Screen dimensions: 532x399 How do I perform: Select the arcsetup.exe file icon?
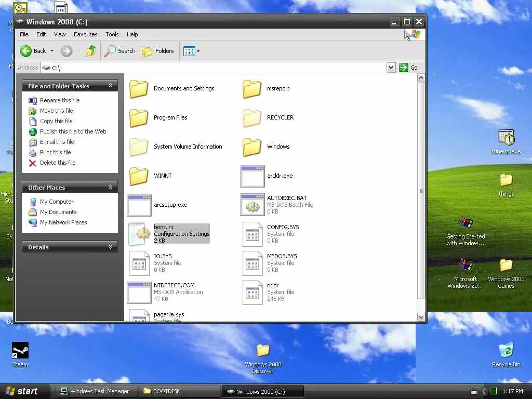point(139,205)
